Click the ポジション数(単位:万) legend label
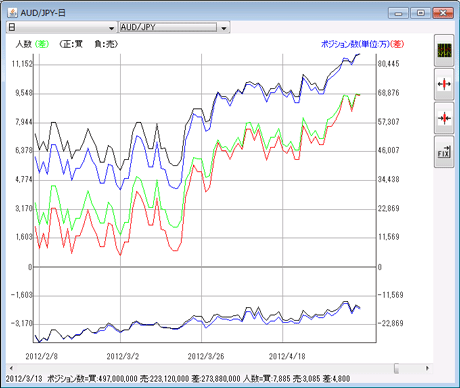This screenshot has width=460, height=388. coord(355,44)
